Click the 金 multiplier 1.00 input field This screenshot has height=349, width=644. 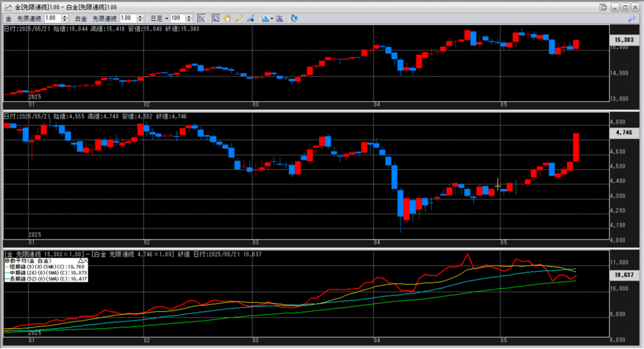pos(52,18)
